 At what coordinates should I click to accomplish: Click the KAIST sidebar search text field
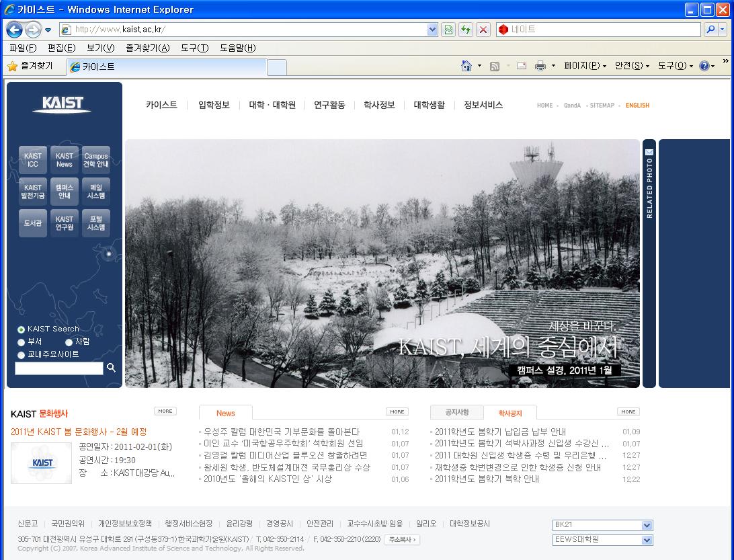[x=59, y=368]
